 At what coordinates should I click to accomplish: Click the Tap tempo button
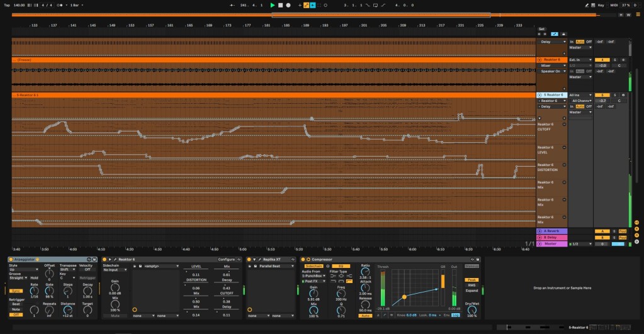point(7,5)
